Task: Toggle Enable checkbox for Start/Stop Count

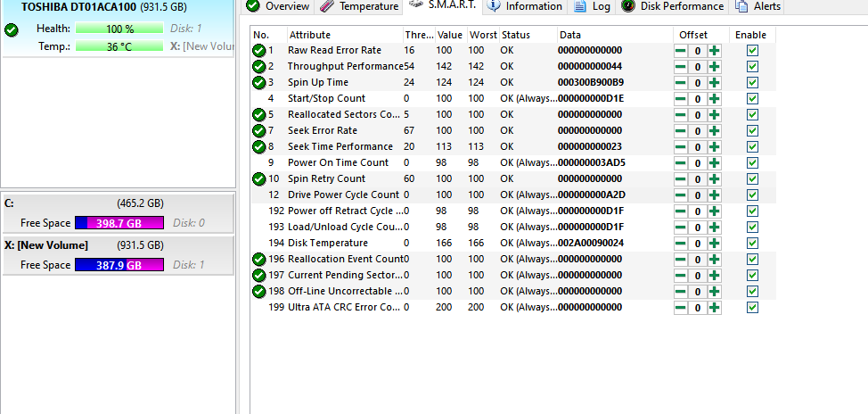Action: [752, 99]
